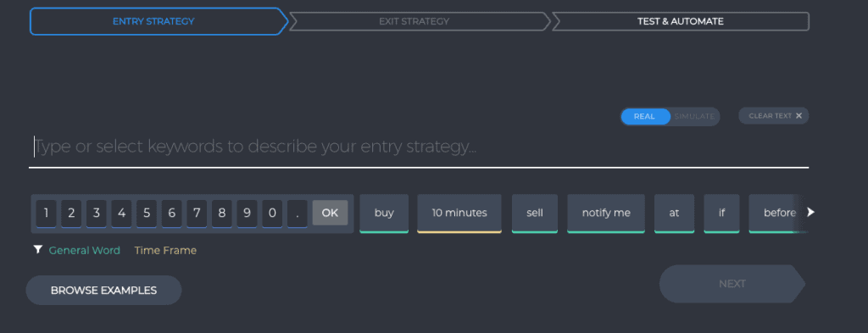The width and height of the screenshot is (868, 333).
Task: Click the filter funnel icon
Action: (37, 250)
